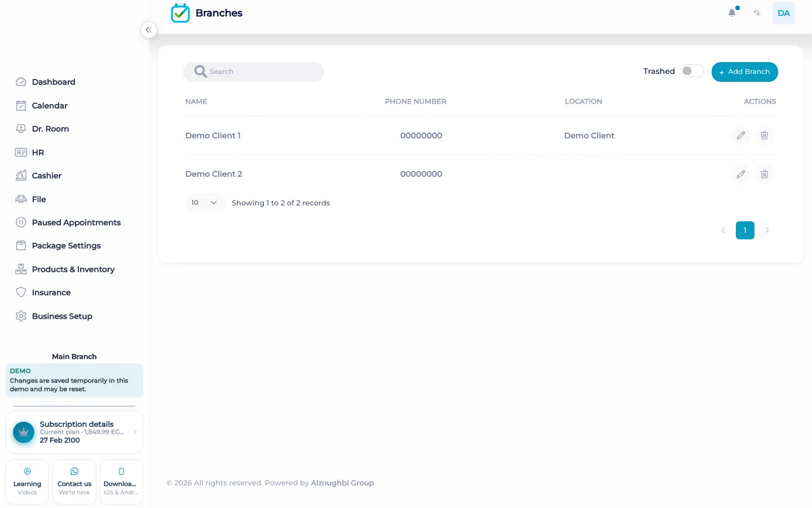Screen dimensions: 812x508
Task: Click the Branches app logo
Action: click(x=180, y=13)
